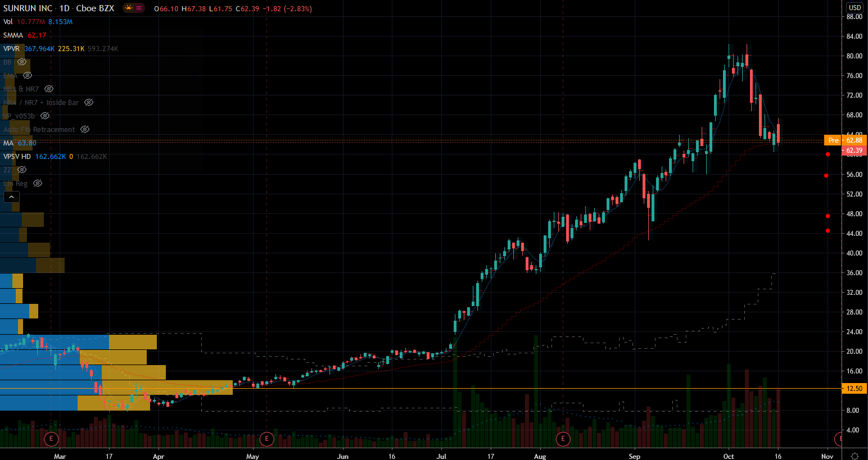Screen dimensions: 868x460
Task: Click the 80.00 price axis label
Action: (x=855, y=56)
